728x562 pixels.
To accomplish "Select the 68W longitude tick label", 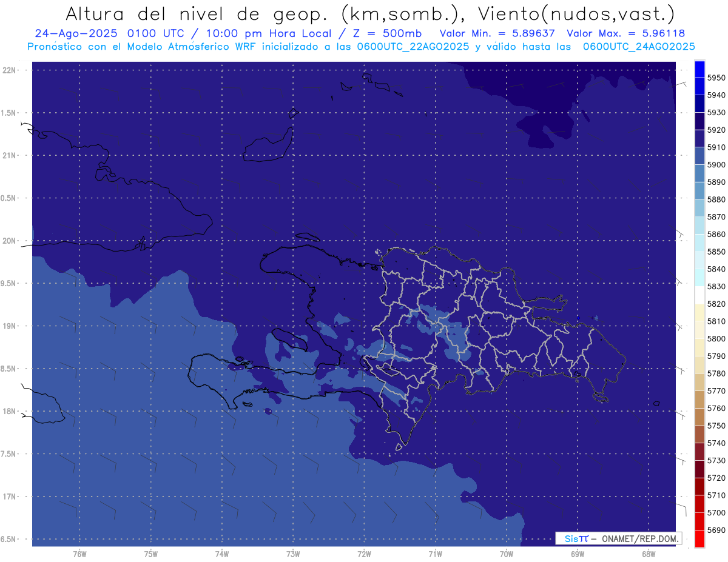I will pos(649,554).
